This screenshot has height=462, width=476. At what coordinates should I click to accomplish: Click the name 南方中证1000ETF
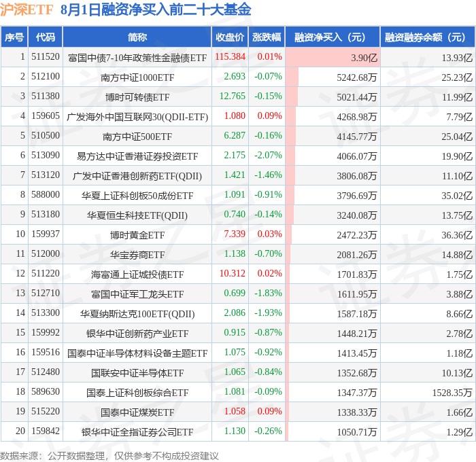point(137,77)
